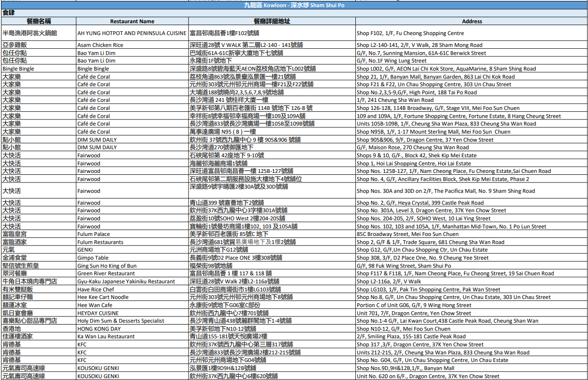588x380 pixels.
Task: Click the 半島漁港阿翁火鍋館 cell
Action: 38,33
